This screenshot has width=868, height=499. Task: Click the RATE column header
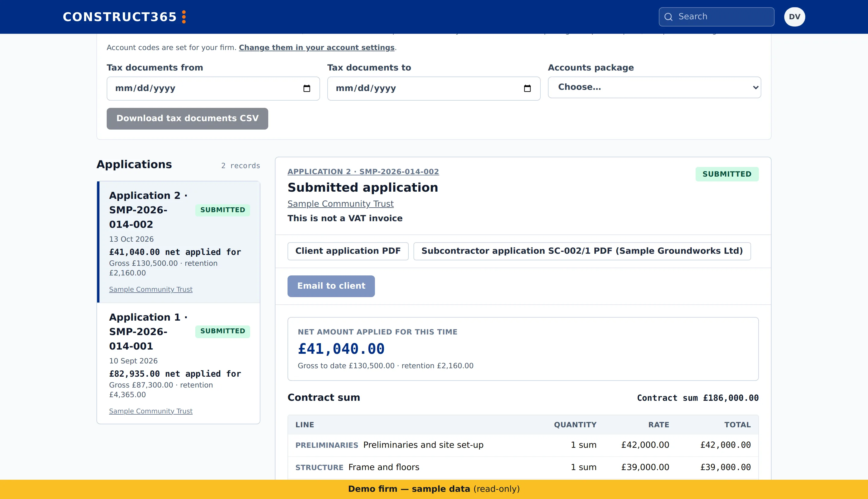(x=659, y=425)
